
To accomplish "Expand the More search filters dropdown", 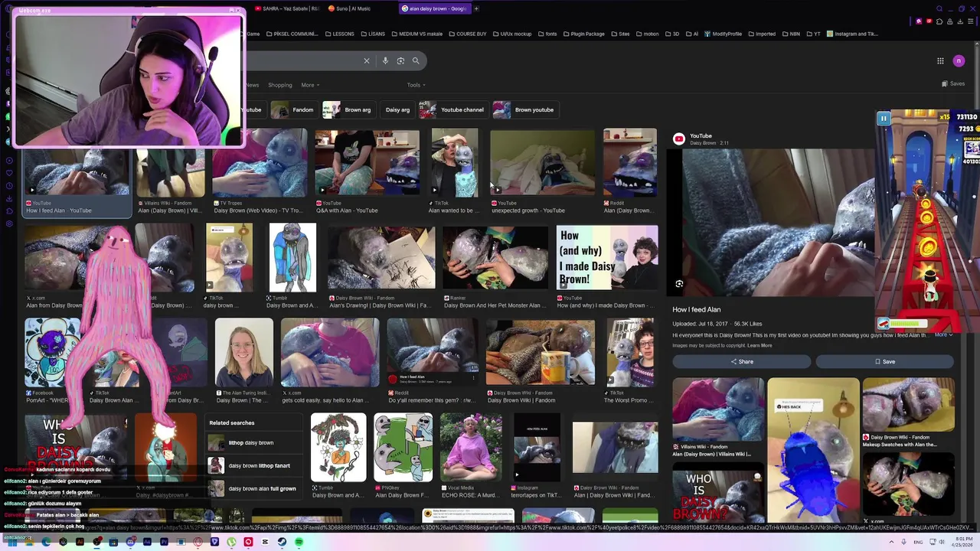I will [310, 85].
